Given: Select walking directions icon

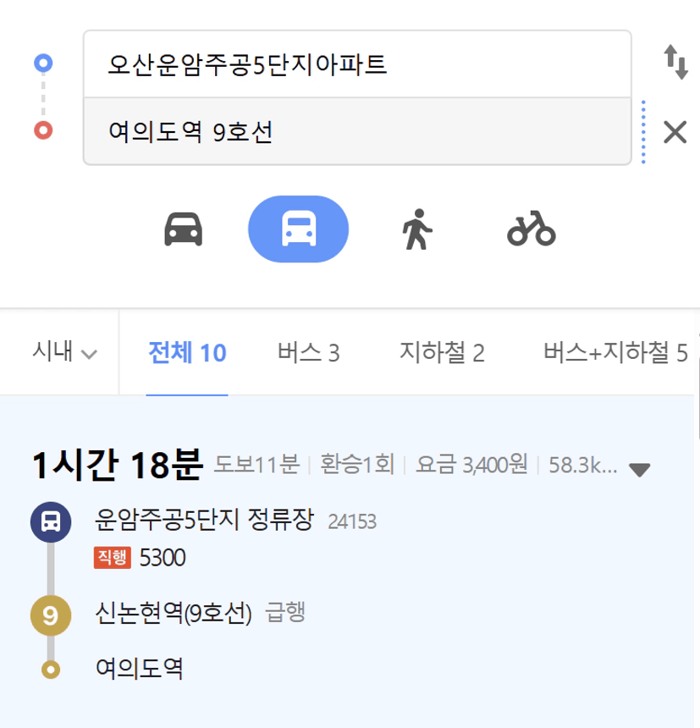Looking at the screenshot, I should (x=416, y=229).
